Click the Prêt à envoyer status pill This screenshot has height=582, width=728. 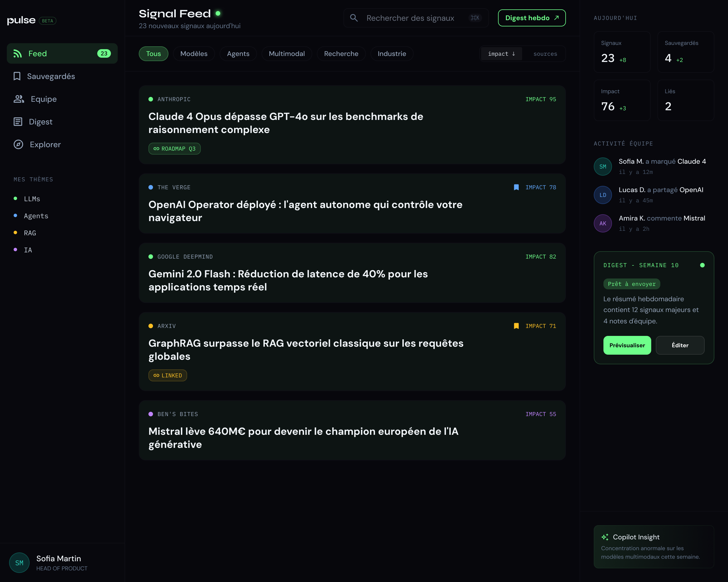coord(632,284)
